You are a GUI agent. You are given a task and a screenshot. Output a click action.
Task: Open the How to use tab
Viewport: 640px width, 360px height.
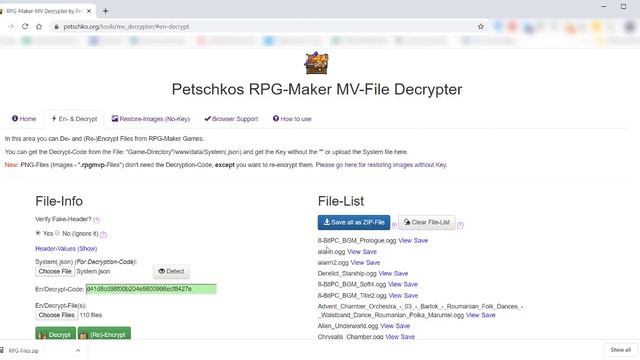[292, 119]
